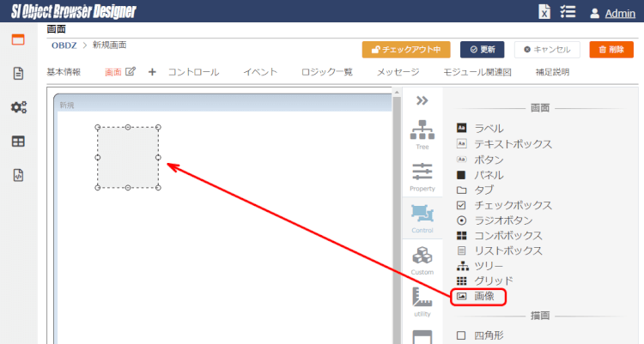This screenshot has width=644, height=344.
Task: Open the Custom controls icon
Action: point(422,258)
